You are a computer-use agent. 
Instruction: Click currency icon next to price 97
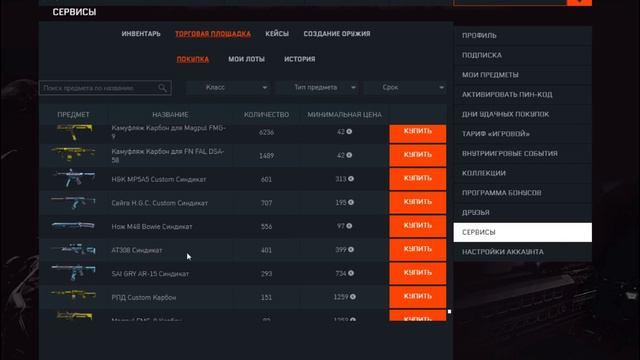coord(349,226)
